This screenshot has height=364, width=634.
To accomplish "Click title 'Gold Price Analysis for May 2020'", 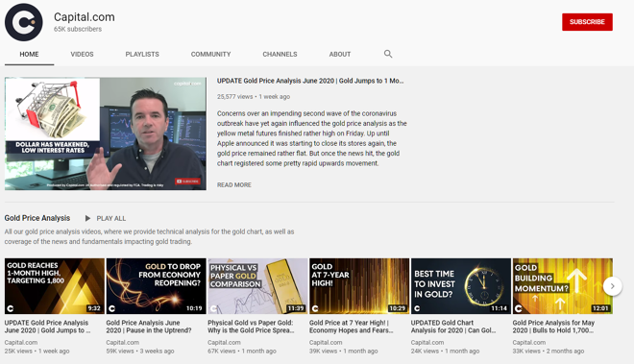I will 553,327.
